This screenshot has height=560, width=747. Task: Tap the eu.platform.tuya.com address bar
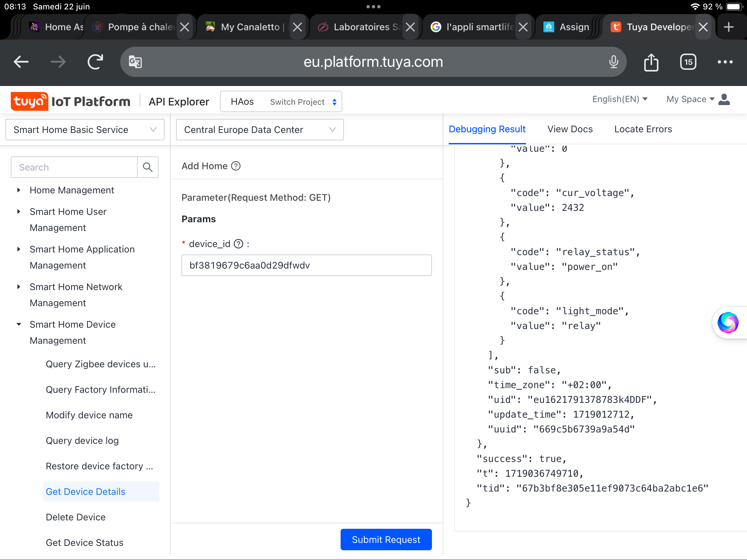(373, 62)
